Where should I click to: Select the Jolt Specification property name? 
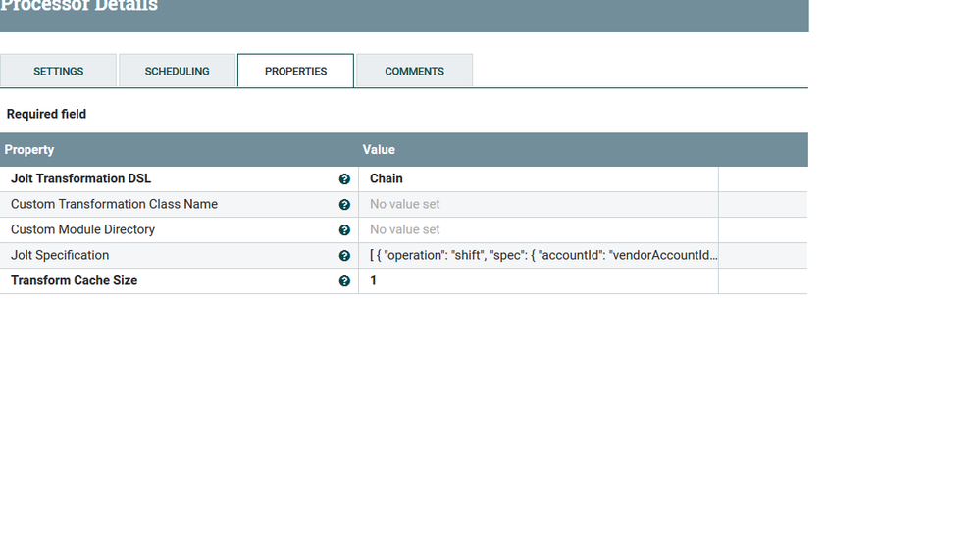[60, 256]
